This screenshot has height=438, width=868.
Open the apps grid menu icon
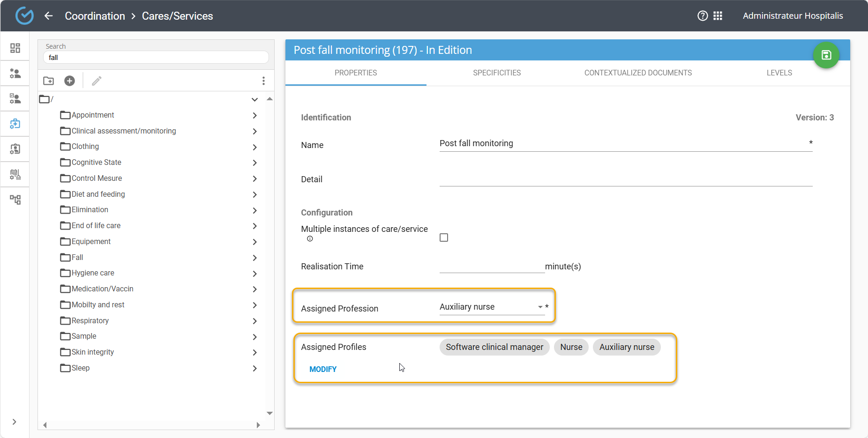[718, 16]
